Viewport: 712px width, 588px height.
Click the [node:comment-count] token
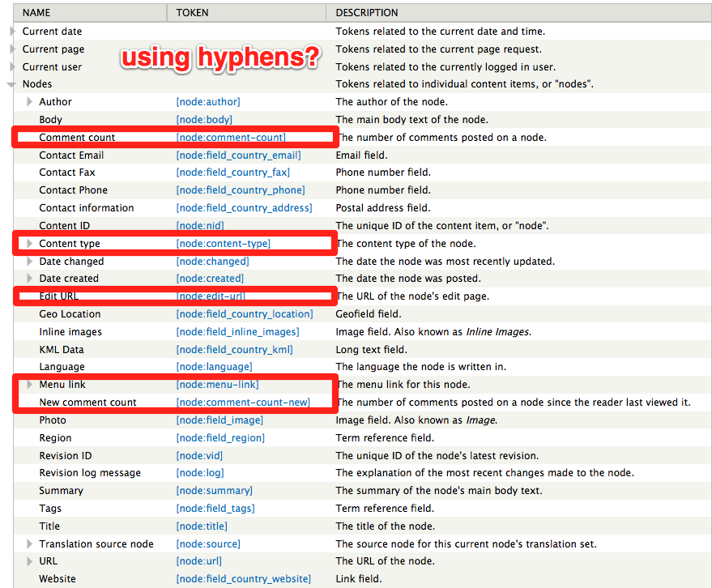(x=231, y=137)
